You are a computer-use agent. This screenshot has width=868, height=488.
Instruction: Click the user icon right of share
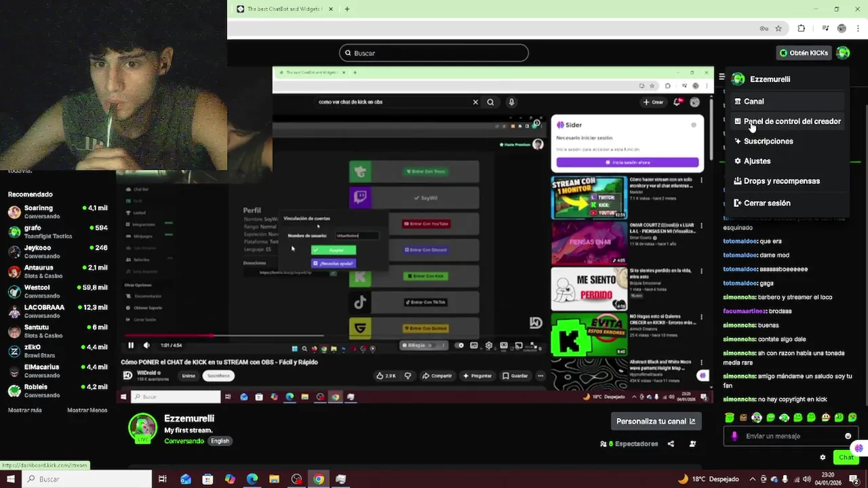692,444
